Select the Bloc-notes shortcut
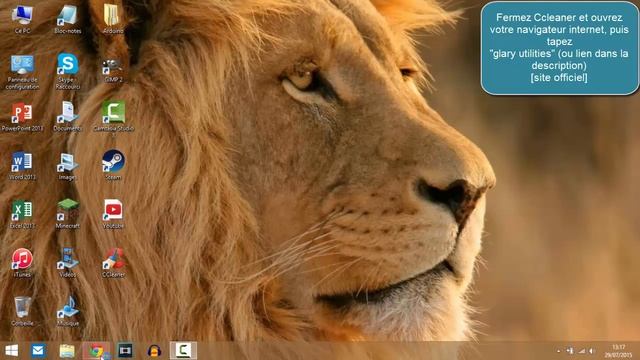Screen dimensions: 640x360 pos(67,19)
